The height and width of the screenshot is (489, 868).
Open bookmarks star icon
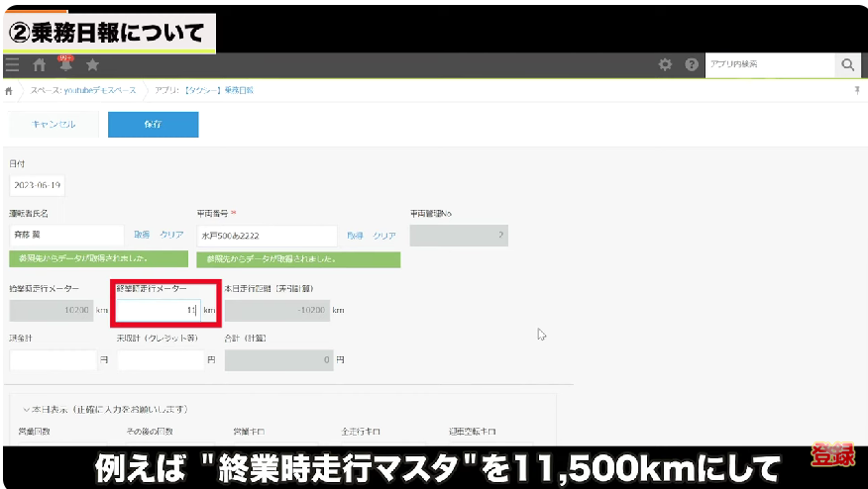(x=92, y=65)
